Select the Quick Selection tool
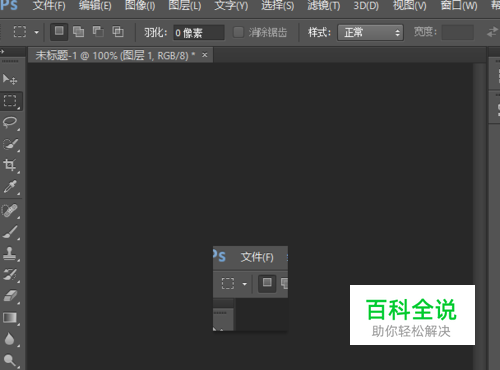Image resolution: width=500 pixels, height=370 pixels. point(10,144)
